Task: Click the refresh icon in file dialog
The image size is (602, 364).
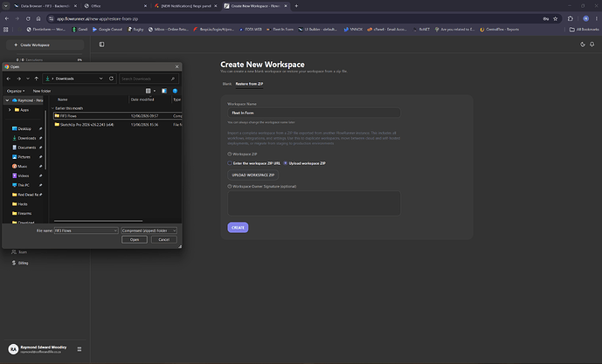Action: tap(111, 79)
